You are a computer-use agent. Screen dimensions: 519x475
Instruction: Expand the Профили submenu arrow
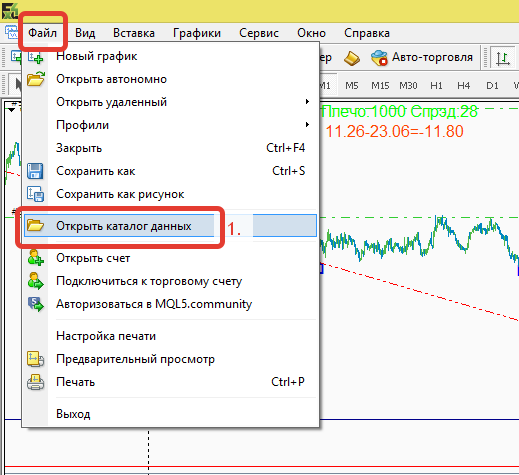tap(307, 125)
